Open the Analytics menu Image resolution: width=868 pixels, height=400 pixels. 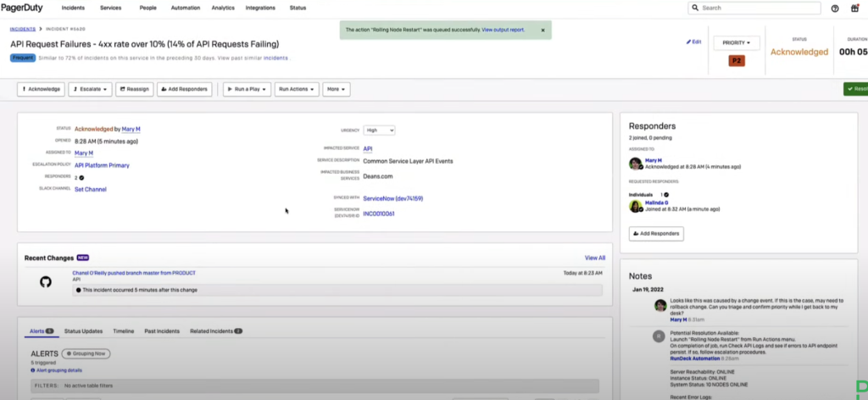223,8
